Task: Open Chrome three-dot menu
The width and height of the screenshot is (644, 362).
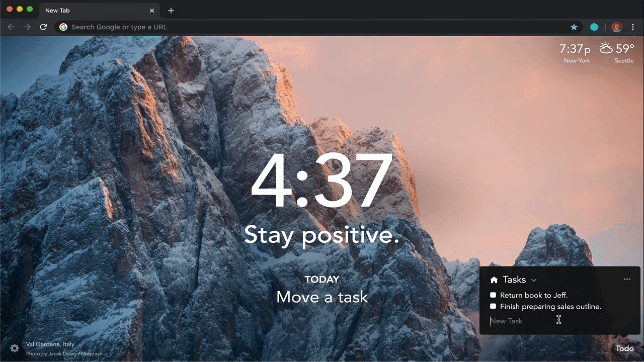Action: [x=633, y=27]
